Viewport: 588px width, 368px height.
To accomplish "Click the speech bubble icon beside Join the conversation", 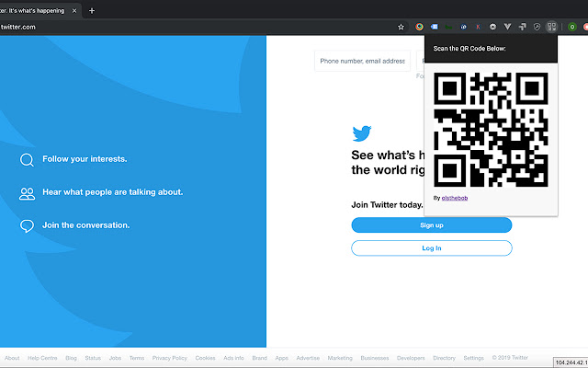I will [27, 225].
